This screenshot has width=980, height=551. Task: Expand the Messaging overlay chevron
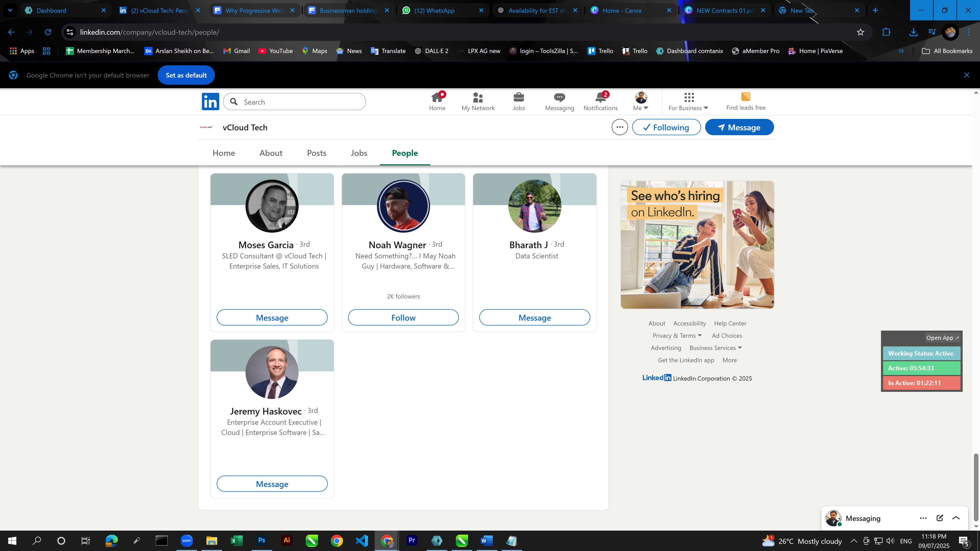coord(956,518)
